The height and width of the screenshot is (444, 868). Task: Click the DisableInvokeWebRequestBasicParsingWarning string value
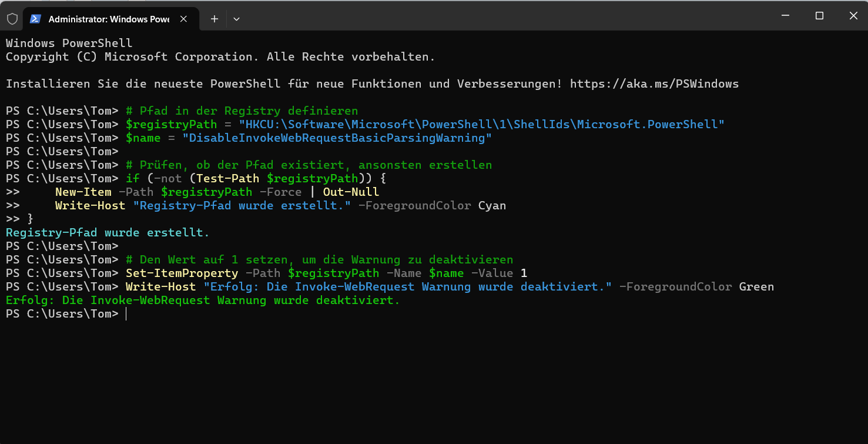pos(337,138)
